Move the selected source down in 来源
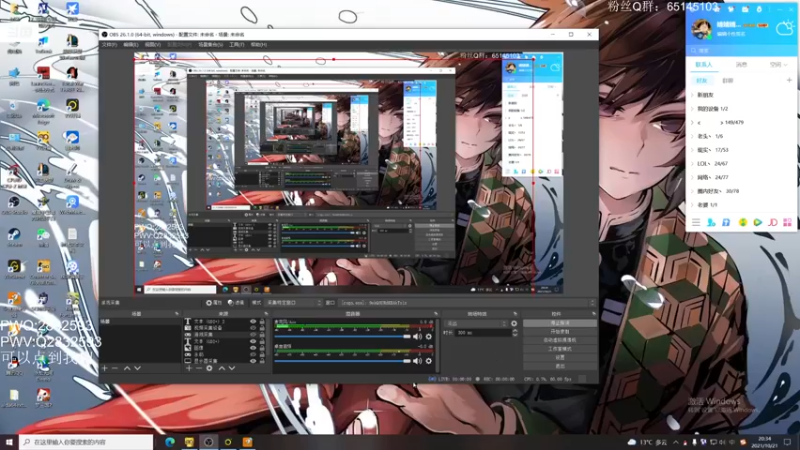The image size is (800, 450). [232, 368]
